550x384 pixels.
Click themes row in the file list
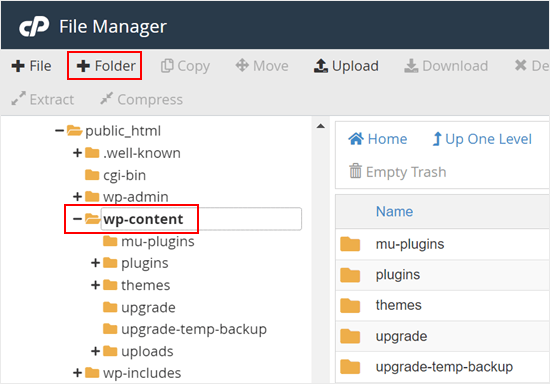pos(443,305)
